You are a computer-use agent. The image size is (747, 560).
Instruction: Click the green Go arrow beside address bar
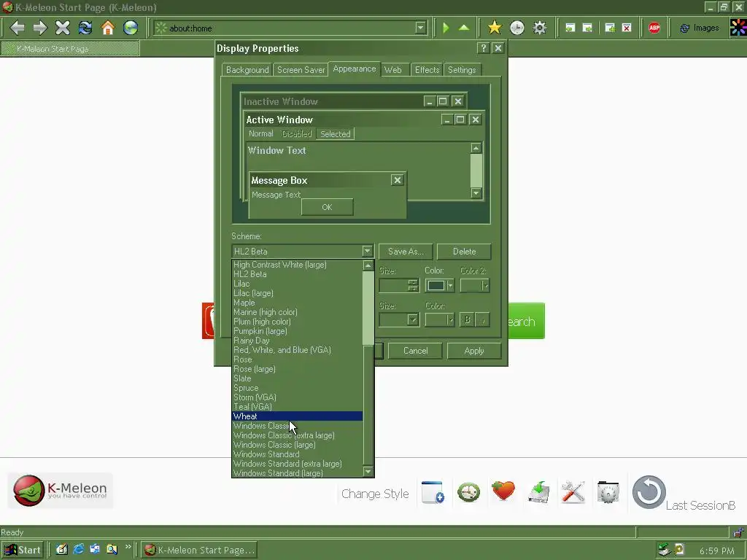446,28
